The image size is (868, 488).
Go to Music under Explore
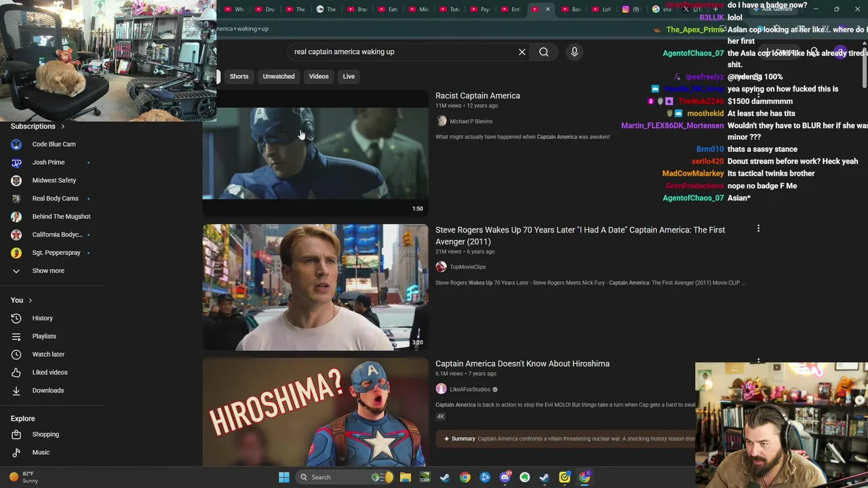[52, 452]
